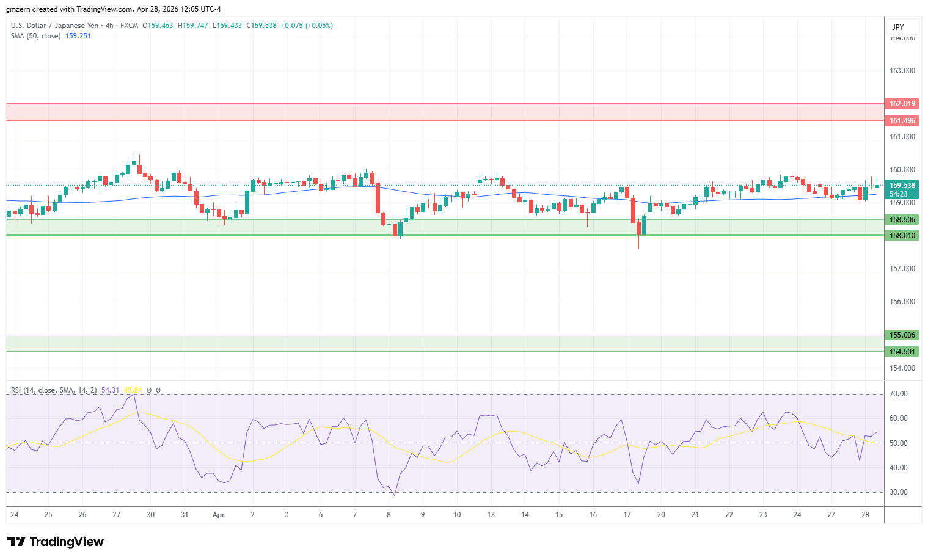Click the high value H159.747
The width and height of the screenshot is (928, 560).
[x=193, y=26]
